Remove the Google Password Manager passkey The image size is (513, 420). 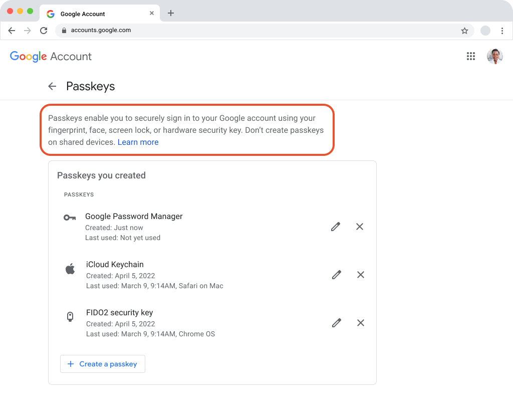click(360, 227)
